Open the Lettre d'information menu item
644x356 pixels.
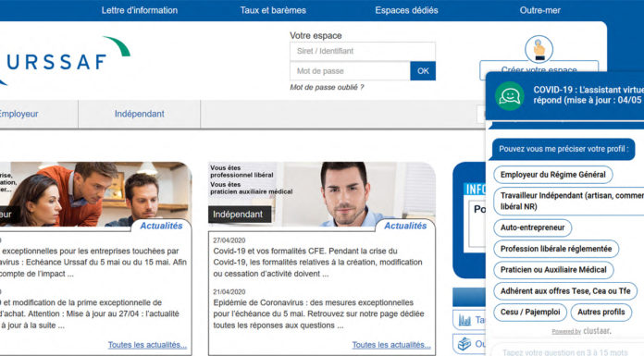click(x=140, y=10)
